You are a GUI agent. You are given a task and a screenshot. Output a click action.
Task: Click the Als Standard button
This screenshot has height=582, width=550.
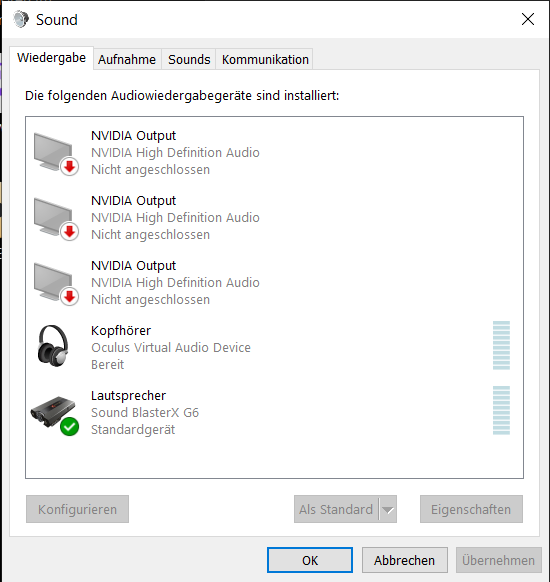[336, 509]
